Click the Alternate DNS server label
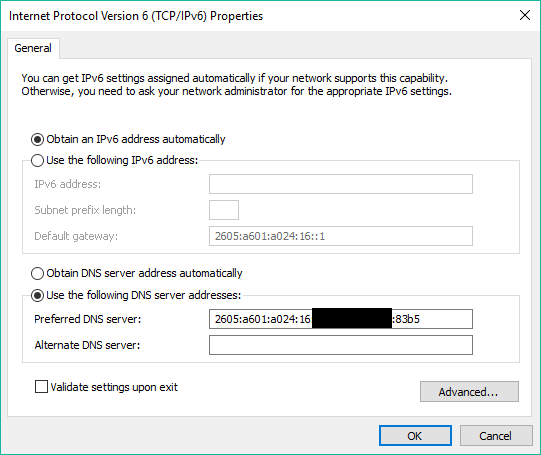Viewport: 541px width, 455px height. click(87, 345)
